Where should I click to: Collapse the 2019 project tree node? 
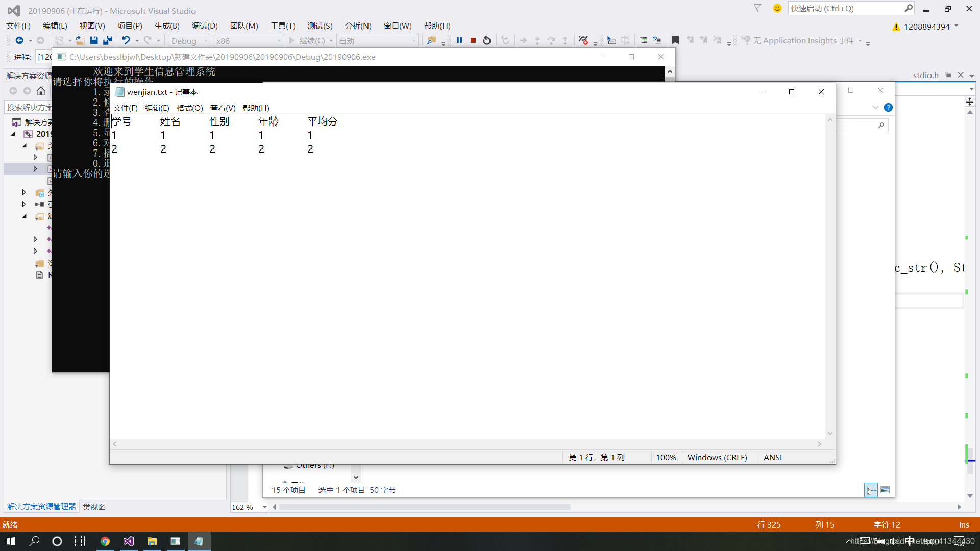(13, 134)
